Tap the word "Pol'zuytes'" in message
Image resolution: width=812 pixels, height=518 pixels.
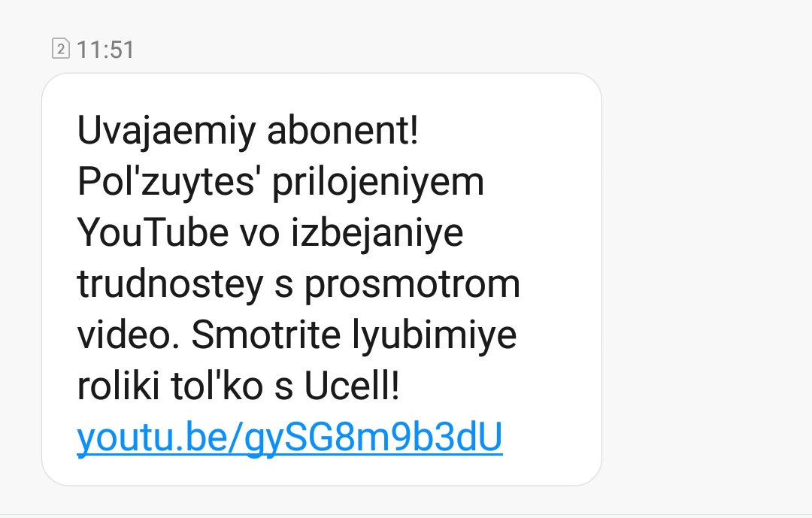(165, 183)
